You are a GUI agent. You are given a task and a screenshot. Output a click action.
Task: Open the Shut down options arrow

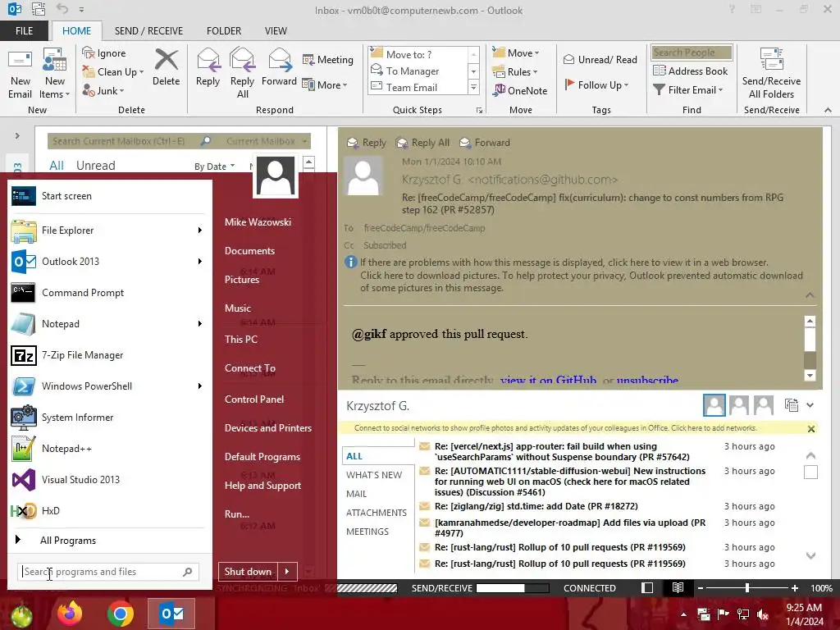(x=287, y=572)
